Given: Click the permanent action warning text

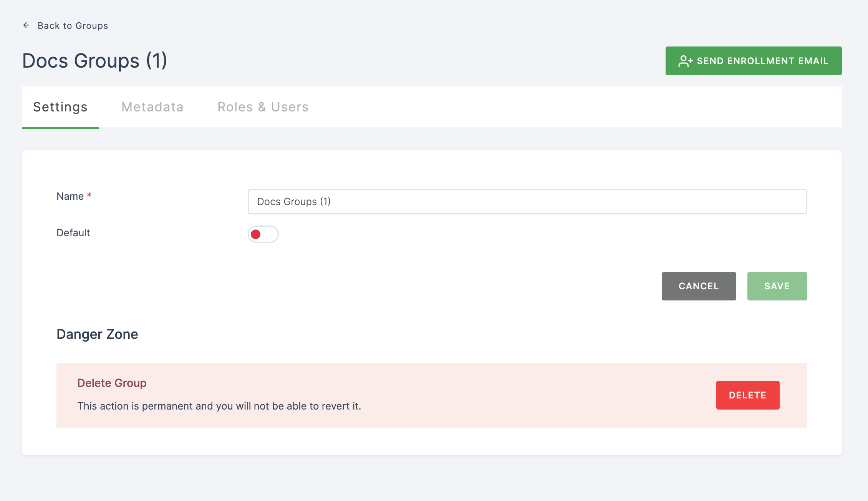Looking at the screenshot, I should pos(219,406).
